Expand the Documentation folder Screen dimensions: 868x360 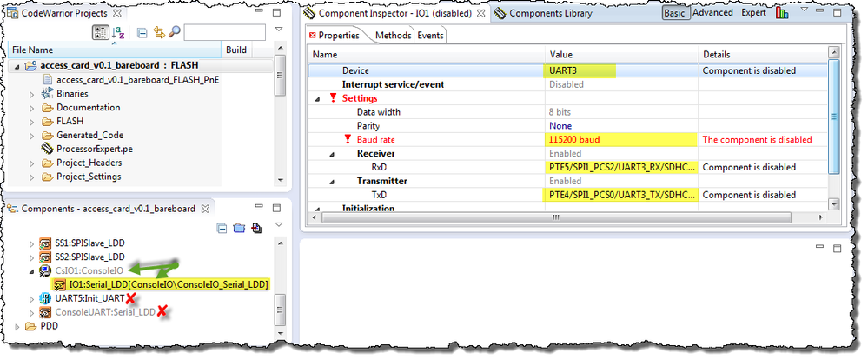pyautogui.click(x=32, y=108)
